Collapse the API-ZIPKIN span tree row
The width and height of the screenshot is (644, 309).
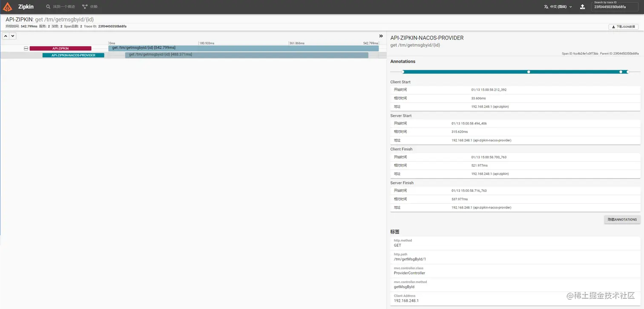pyautogui.click(x=26, y=49)
